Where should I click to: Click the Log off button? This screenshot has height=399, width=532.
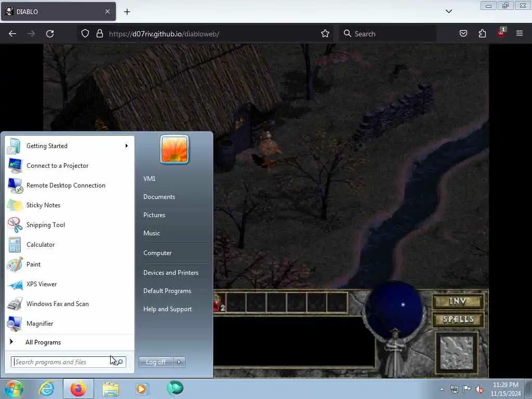[x=156, y=362]
